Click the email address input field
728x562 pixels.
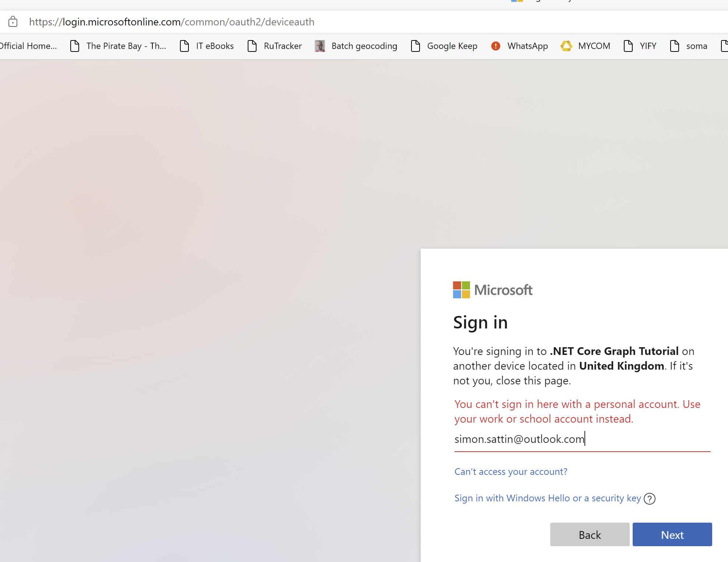coord(582,439)
